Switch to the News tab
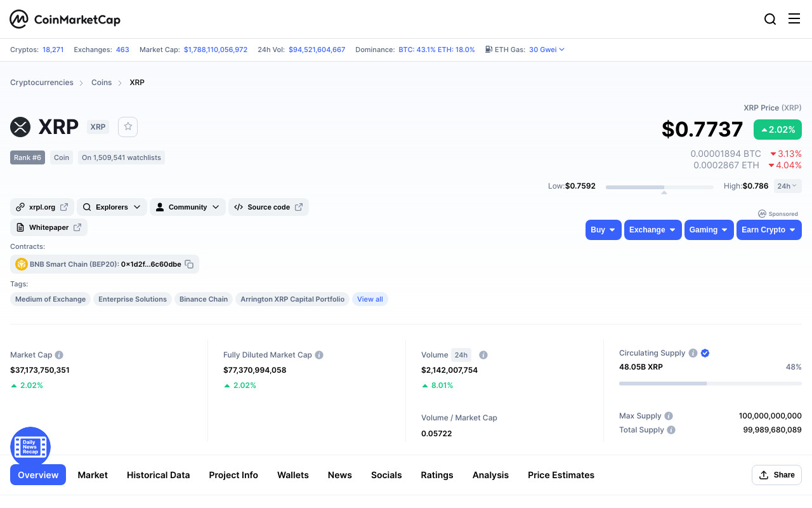The width and height of the screenshot is (812, 508). click(340, 475)
